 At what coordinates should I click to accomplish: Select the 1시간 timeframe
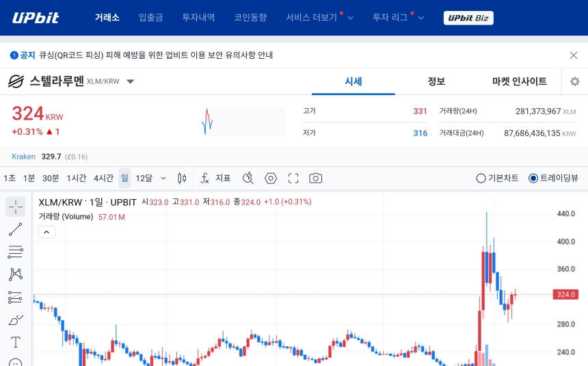pos(77,179)
